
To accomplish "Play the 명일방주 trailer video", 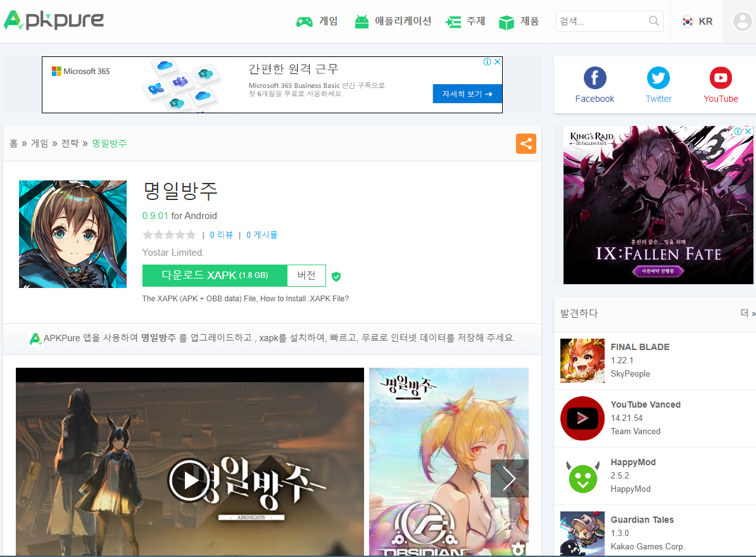I will tap(189, 480).
